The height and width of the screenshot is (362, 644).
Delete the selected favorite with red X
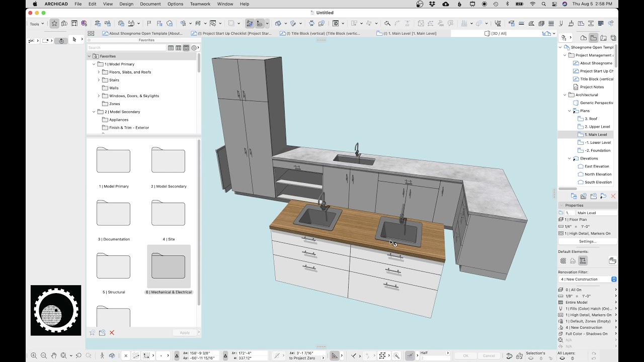tap(112, 333)
